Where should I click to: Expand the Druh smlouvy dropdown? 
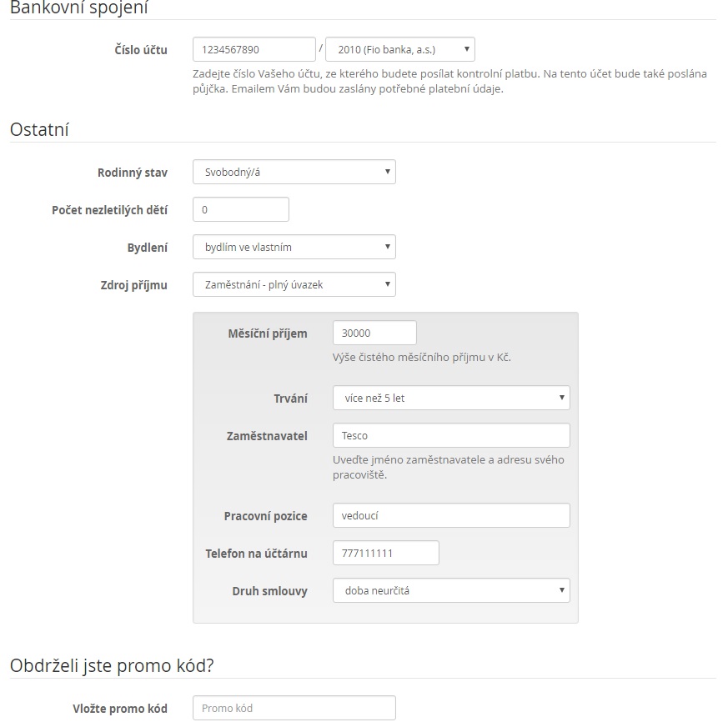point(451,590)
